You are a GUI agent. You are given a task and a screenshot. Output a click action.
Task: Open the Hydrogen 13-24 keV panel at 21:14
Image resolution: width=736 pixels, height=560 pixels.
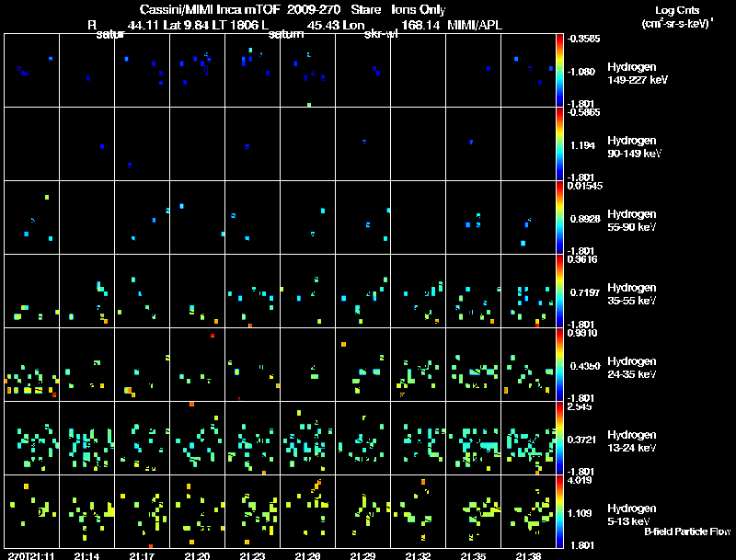pyautogui.click(x=86, y=439)
